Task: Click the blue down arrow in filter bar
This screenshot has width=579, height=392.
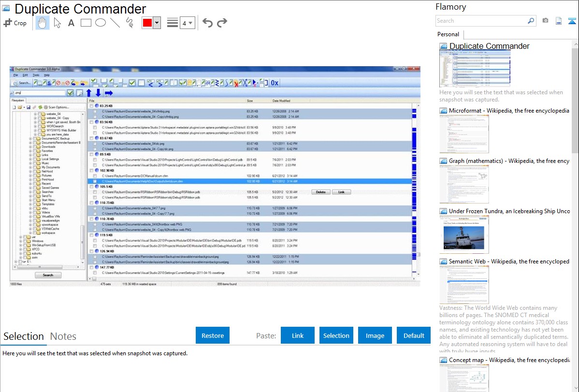Action: click(x=98, y=93)
